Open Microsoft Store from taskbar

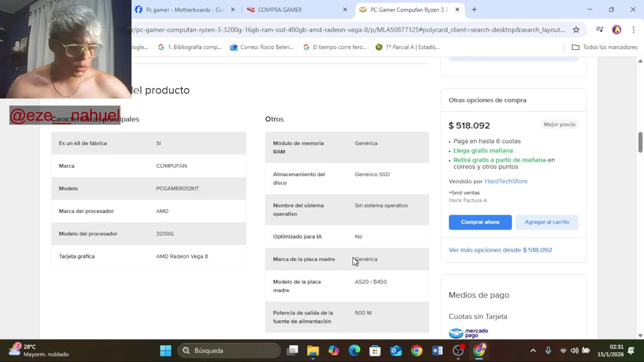[x=375, y=350]
